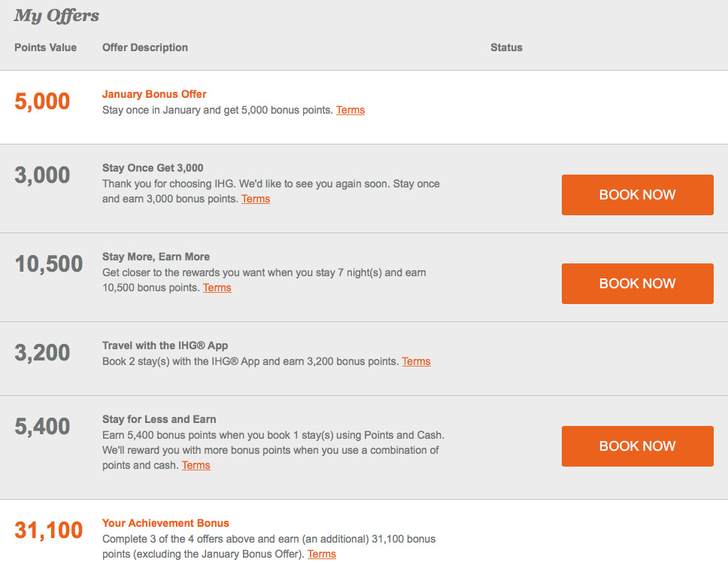The height and width of the screenshot is (584, 728).
Task: Open Terms for Travel with IHG App
Action: click(416, 361)
